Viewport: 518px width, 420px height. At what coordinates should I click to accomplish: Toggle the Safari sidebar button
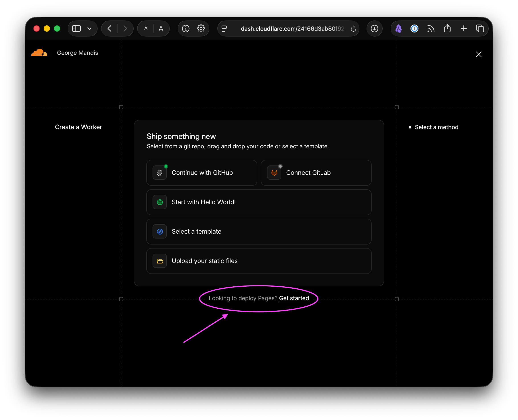pyautogui.click(x=76, y=29)
